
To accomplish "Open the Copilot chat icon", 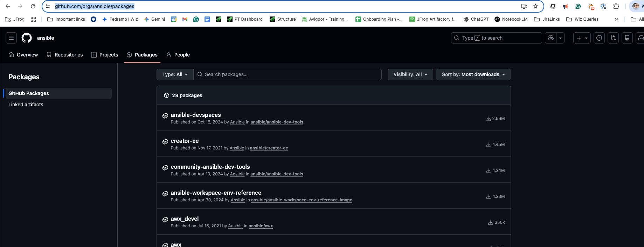I will pos(551,38).
